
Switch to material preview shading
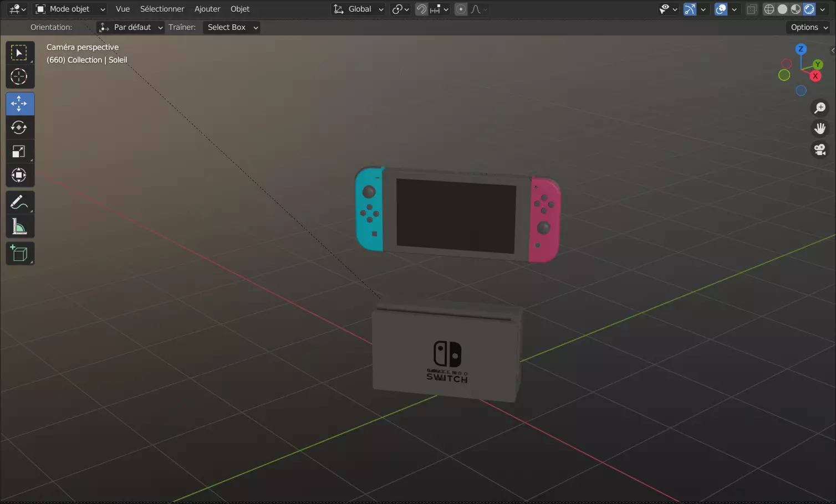(796, 9)
